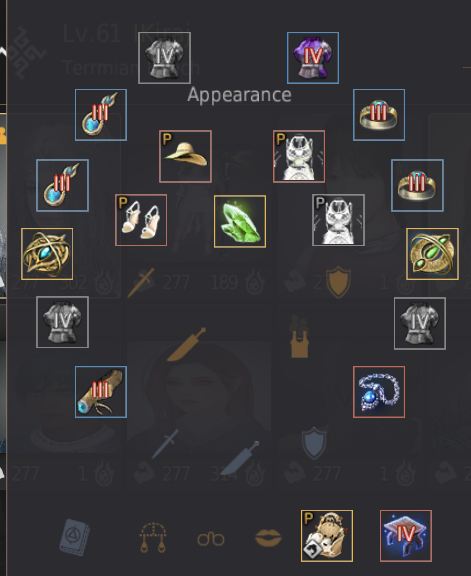471x576 pixels.
Task: Click the brown shield slot icon
Action: point(338,282)
